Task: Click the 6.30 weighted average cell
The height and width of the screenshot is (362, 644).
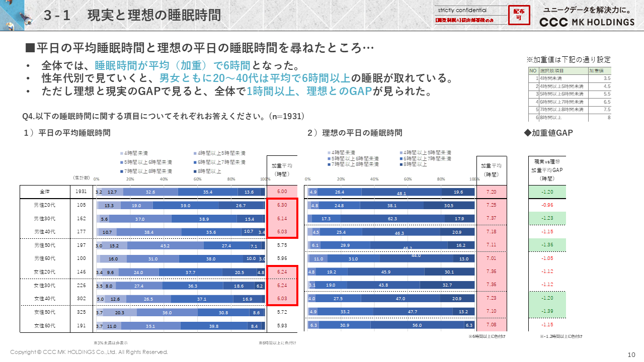Action: [282, 205]
